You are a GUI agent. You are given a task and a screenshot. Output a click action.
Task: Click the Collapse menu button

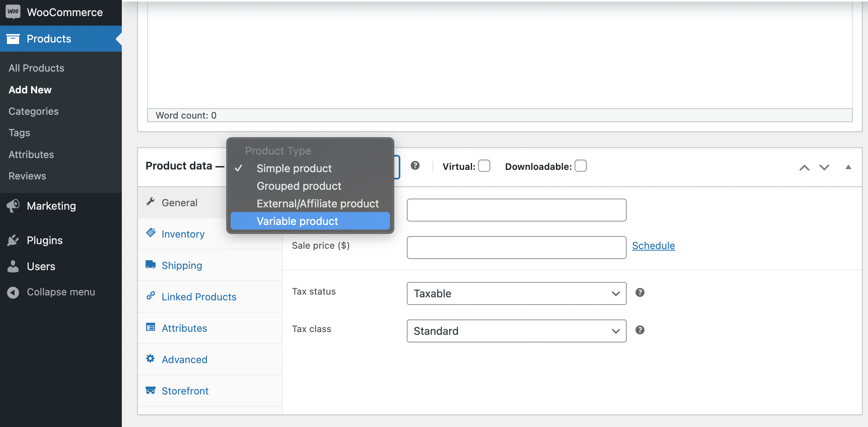tap(61, 292)
